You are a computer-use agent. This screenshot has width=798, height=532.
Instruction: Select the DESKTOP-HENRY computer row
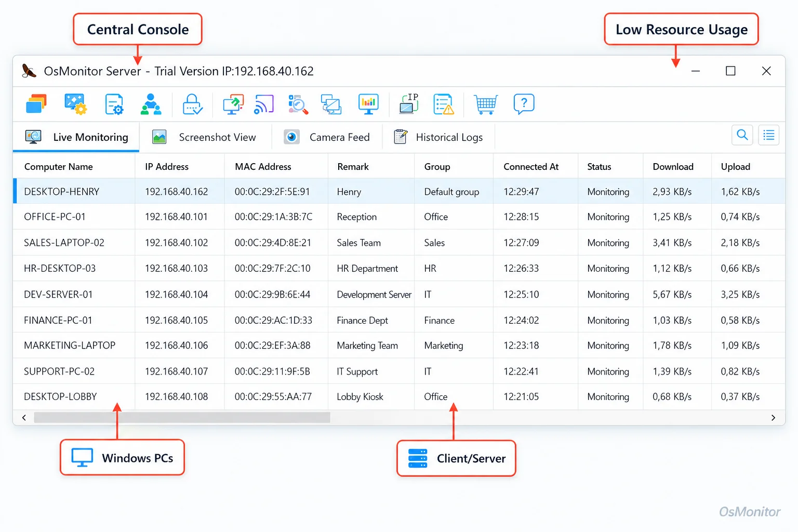coord(399,191)
